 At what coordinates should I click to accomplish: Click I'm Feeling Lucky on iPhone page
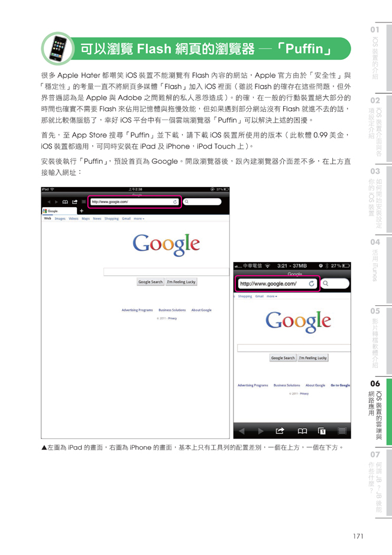(313, 358)
